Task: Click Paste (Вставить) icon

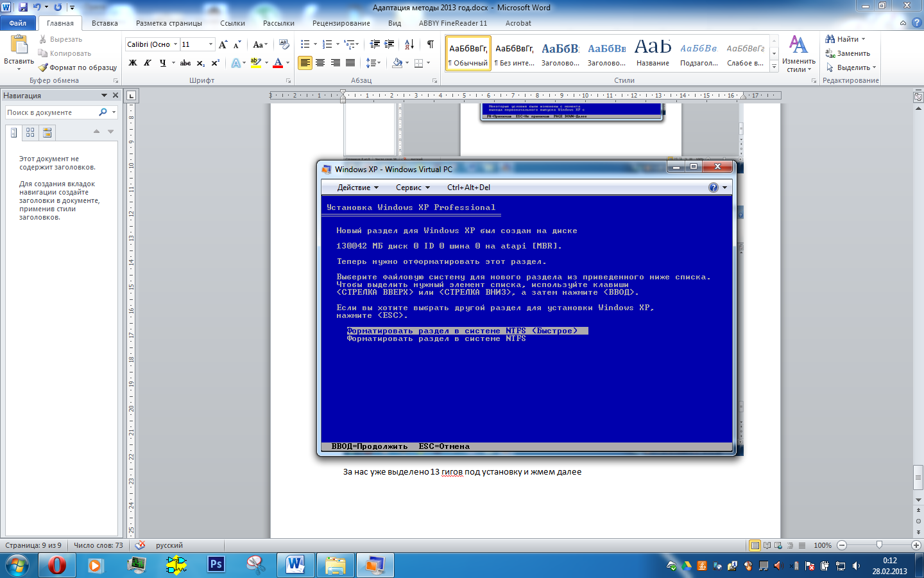Action: (x=19, y=45)
